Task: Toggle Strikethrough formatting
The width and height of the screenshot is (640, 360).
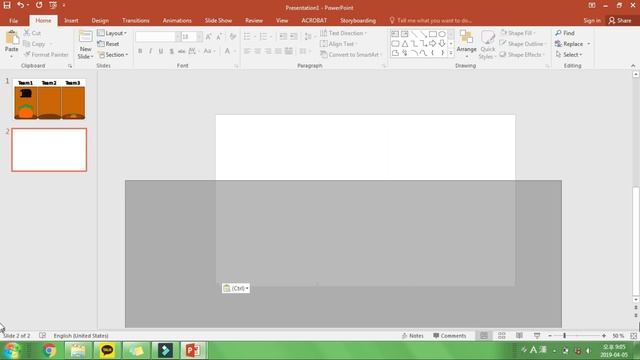Action: click(182, 51)
